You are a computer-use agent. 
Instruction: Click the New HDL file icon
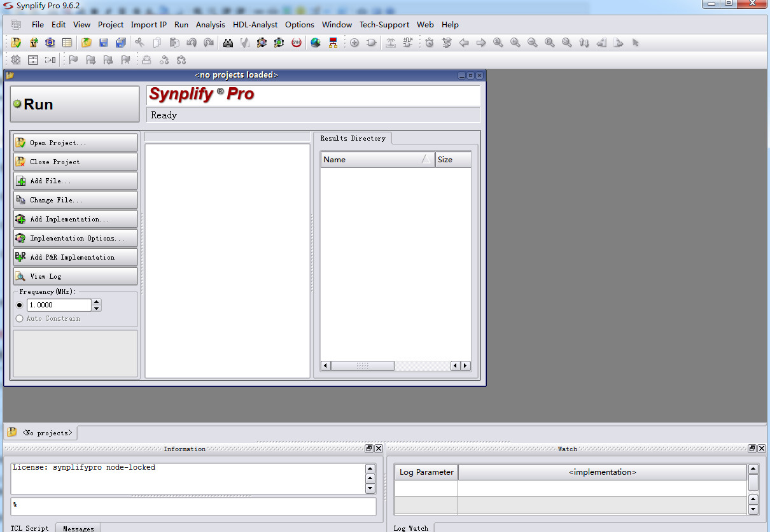[33, 43]
